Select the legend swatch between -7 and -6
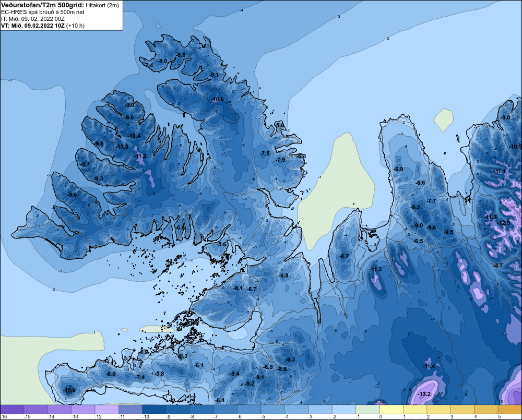This screenshot has width=522, height=420. [x=226, y=410]
